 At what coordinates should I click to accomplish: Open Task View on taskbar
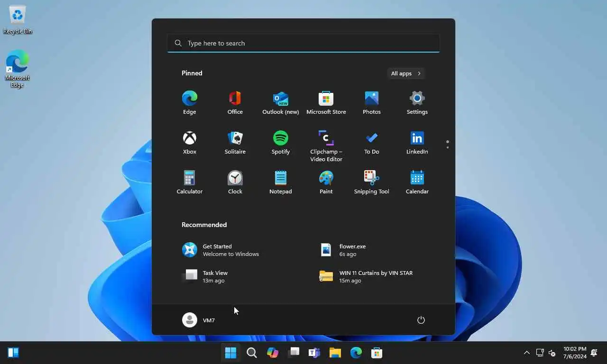(x=294, y=353)
